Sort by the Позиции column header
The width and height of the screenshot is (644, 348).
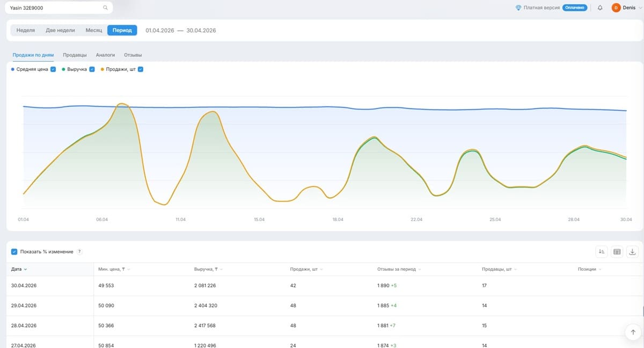click(589, 269)
